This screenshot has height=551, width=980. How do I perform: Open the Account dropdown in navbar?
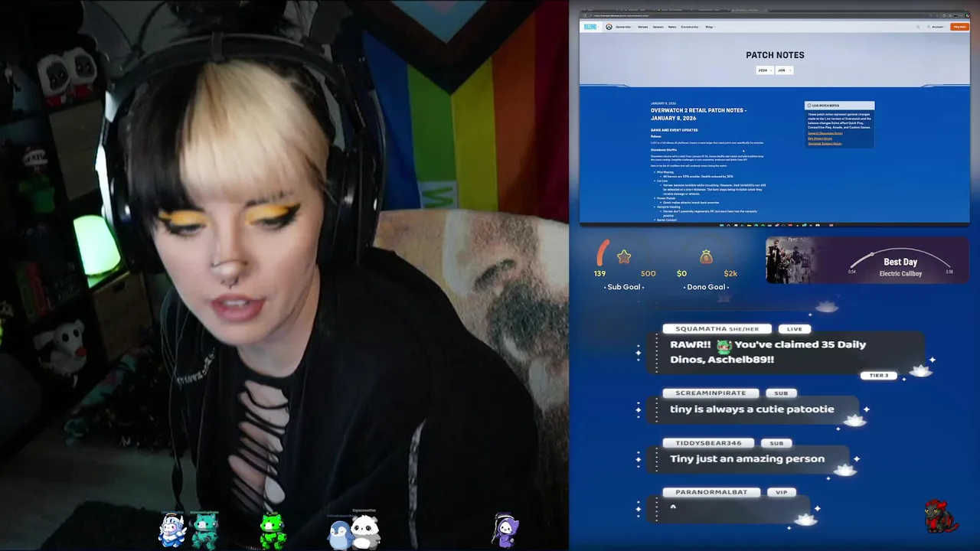click(936, 27)
